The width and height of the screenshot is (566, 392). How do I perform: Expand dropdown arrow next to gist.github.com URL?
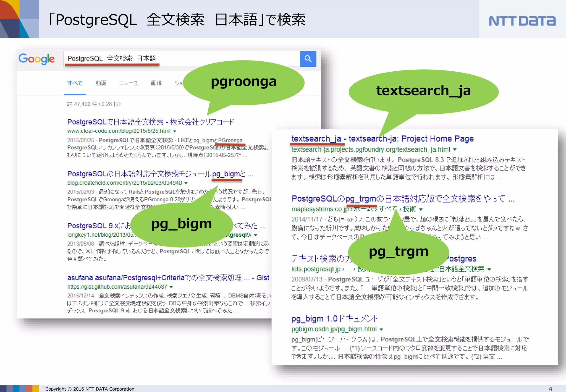(171, 287)
